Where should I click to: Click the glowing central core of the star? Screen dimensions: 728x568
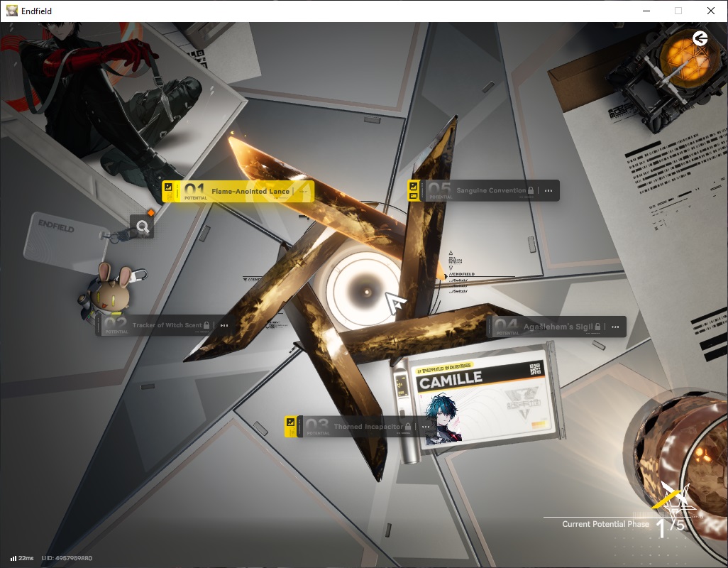[x=366, y=291]
